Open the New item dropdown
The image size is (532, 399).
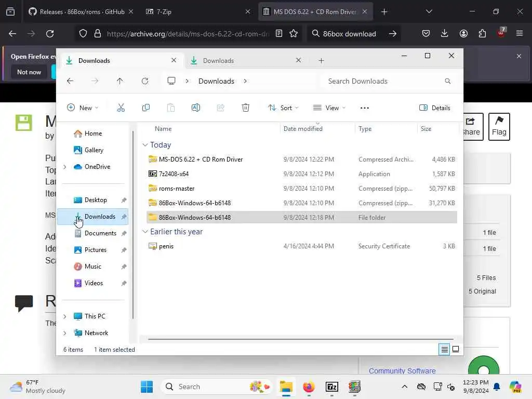pos(83,108)
